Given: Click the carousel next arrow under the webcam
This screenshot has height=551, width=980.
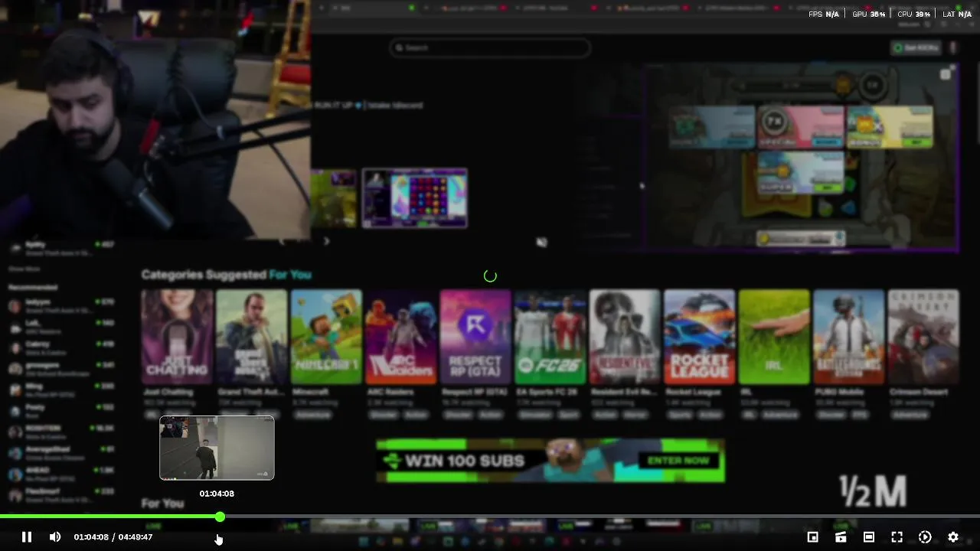Looking at the screenshot, I should point(326,241).
